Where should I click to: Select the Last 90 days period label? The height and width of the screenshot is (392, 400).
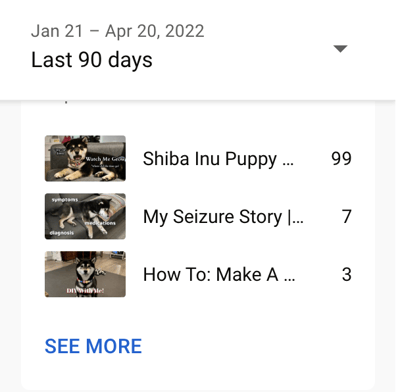[x=92, y=60]
